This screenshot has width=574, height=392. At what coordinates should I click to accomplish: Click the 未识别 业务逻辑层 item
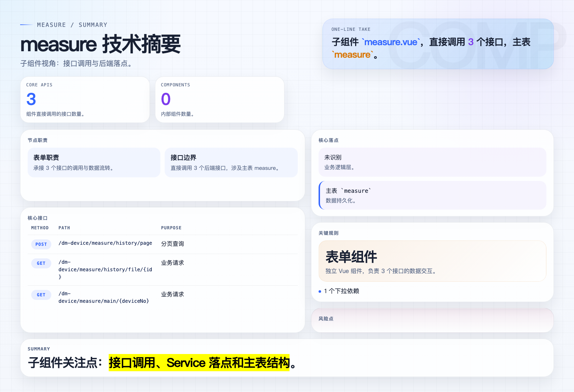tap(432, 162)
